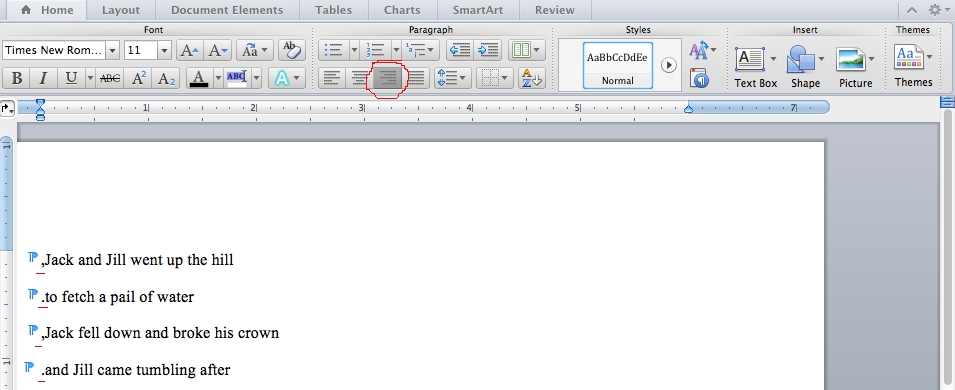The height and width of the screenshot is (390, 955).
Task: Open the Borders dropdown
Action: pos(495,78)
